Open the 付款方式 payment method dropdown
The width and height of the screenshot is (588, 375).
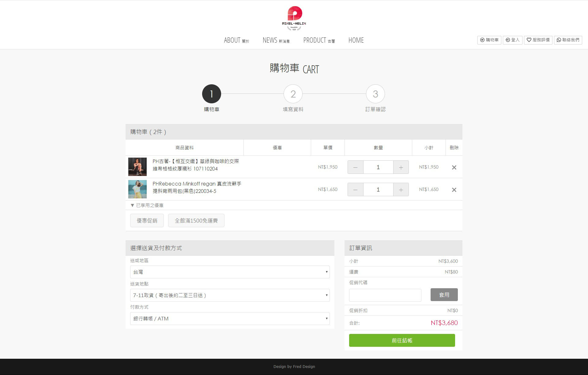[x=230, y=319]
